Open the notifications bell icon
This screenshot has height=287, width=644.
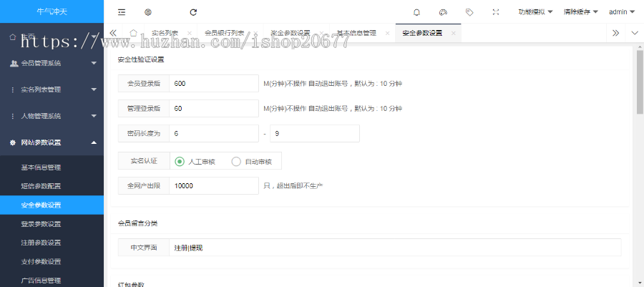(x=416, y=12)
